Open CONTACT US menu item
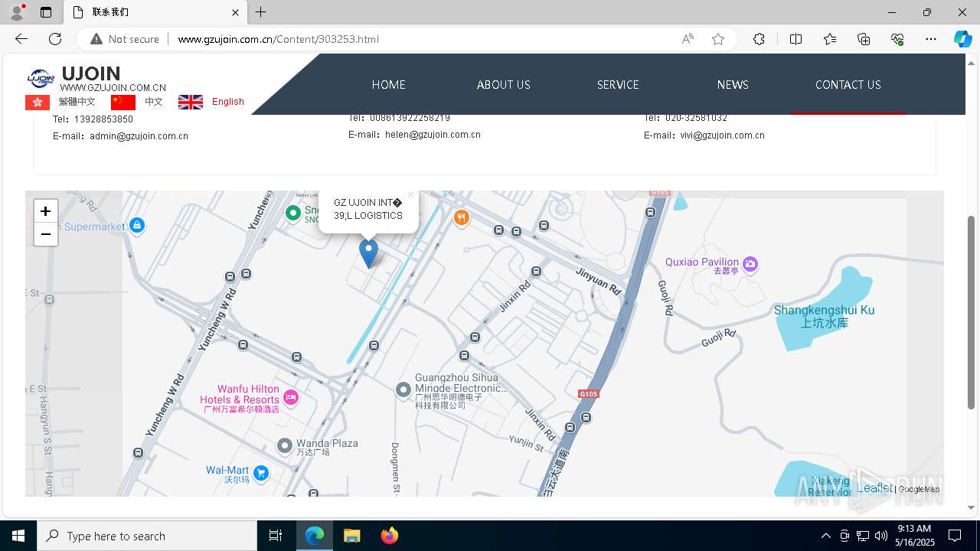The image size is (980, 551). point(848,85)
